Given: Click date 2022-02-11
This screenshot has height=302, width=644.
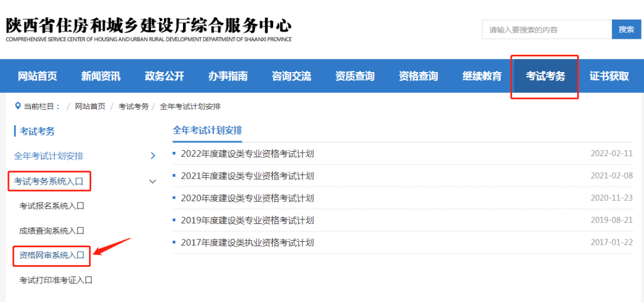Looking at the screenshot, I should click(x=612, y=154).
